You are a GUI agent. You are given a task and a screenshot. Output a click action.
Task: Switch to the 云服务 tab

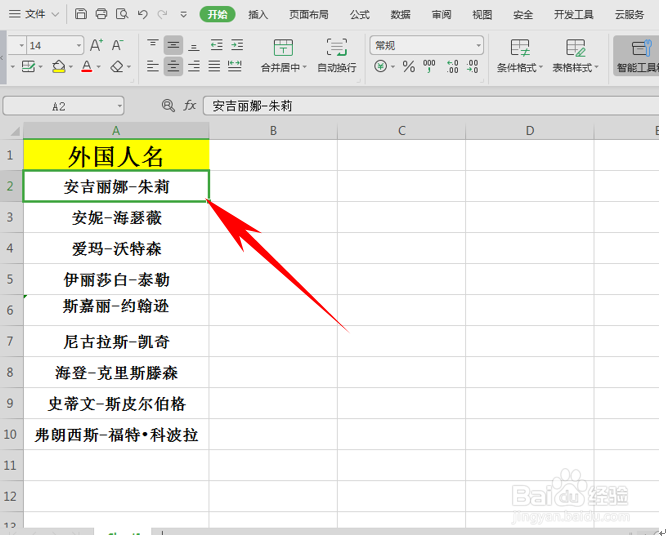pyautogui.click(x=629, y=14)
